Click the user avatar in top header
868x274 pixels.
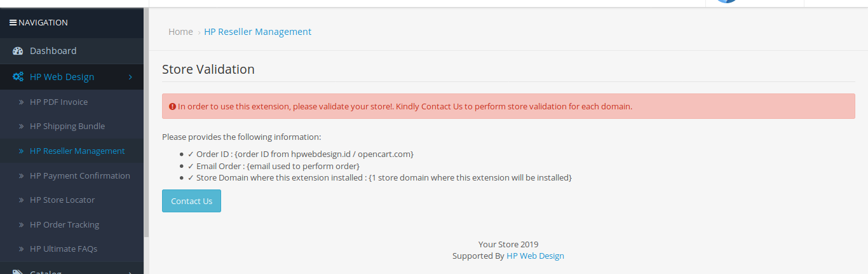(726, 2)
